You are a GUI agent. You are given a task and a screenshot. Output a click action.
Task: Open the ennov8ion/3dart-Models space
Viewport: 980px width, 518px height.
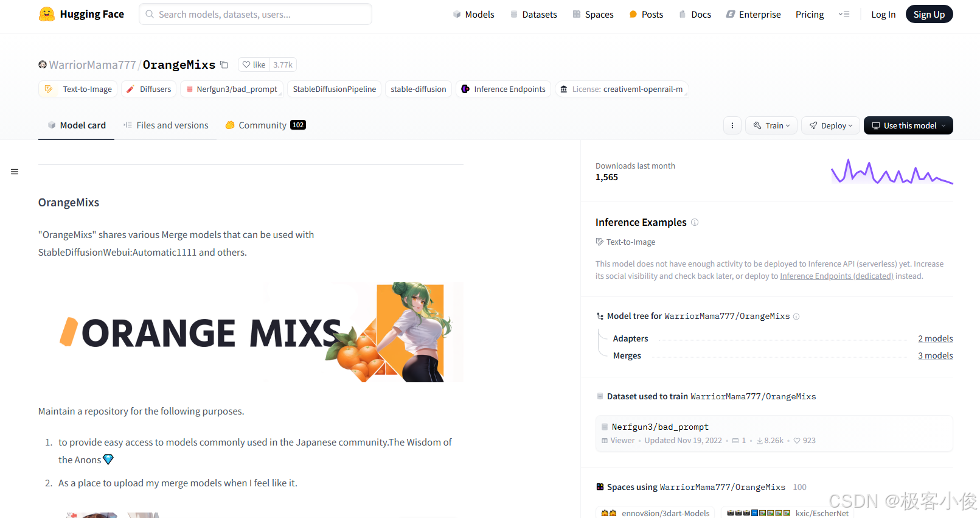coord(655,513)
